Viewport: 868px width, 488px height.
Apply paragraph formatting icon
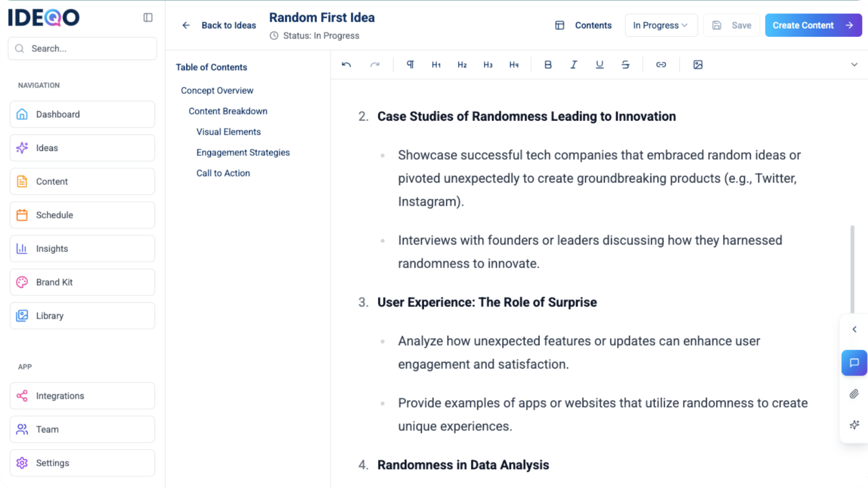click(410, 65)
